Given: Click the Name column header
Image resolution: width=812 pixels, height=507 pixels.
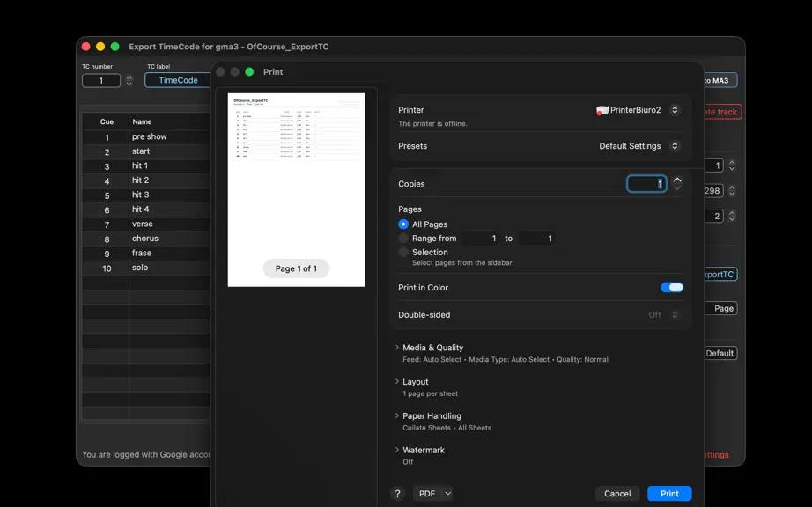Looking at the screenshot, I should [142, 121].
